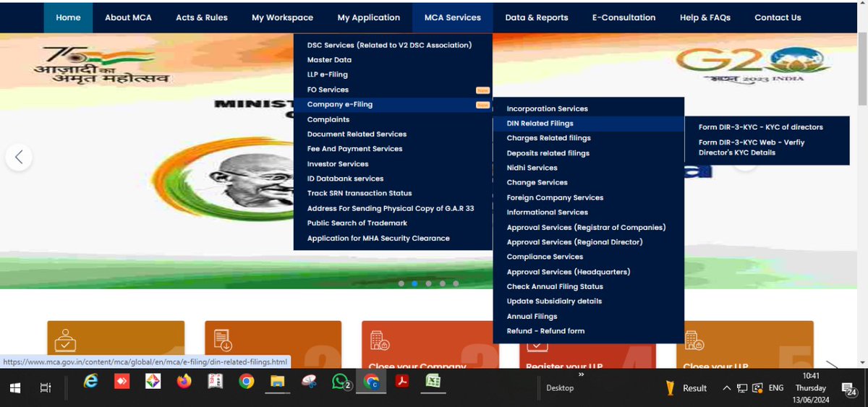The width and height of the screenshot is (868, 407).
Task: Open Google Chrome from the taskbar
Action: click(x=247, y=382)
